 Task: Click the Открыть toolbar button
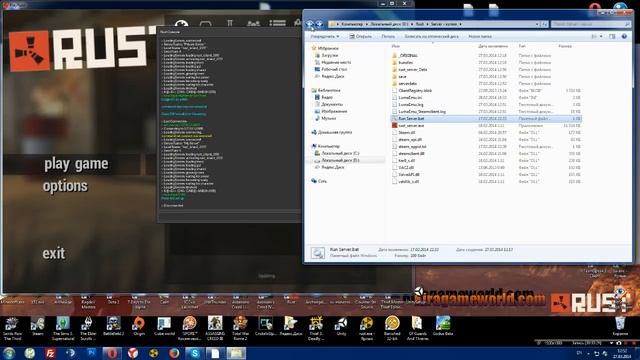(x=361, y=36)
